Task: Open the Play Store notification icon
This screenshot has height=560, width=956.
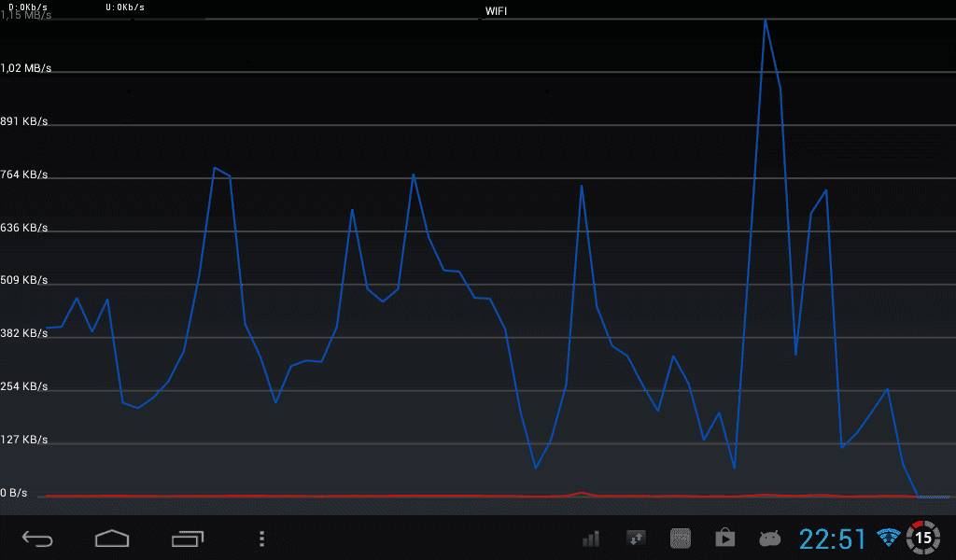Action: (x=724, y=538)
